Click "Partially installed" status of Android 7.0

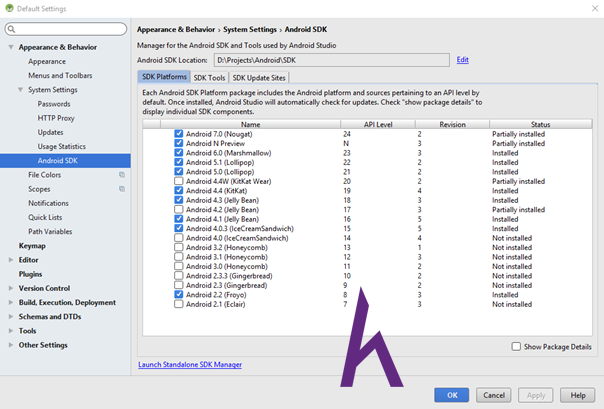pyautogui.click(x=518, y=134)
